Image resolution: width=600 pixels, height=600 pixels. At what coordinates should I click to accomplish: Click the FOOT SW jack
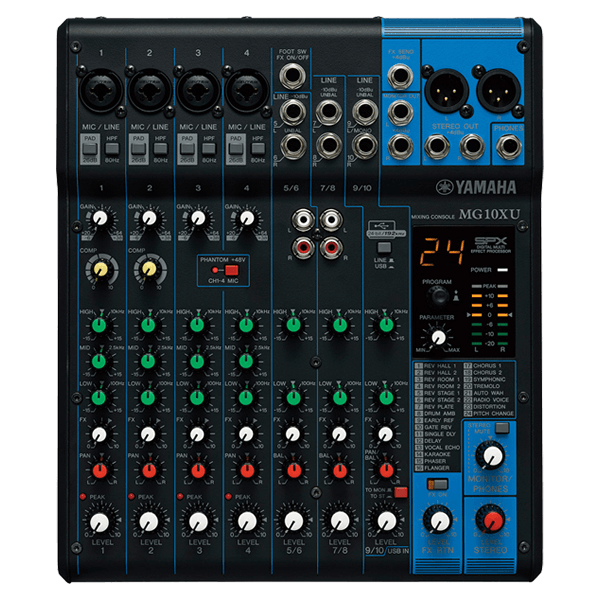point(292,77)
